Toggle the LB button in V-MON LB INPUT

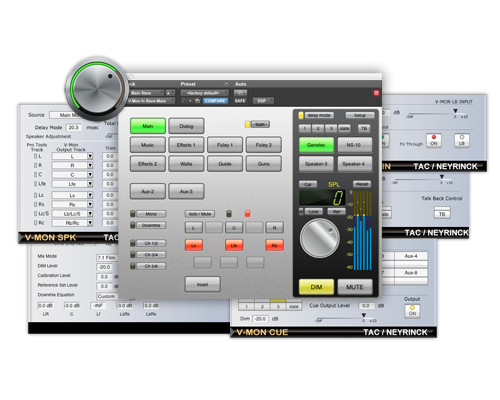(x=462, y=141)
